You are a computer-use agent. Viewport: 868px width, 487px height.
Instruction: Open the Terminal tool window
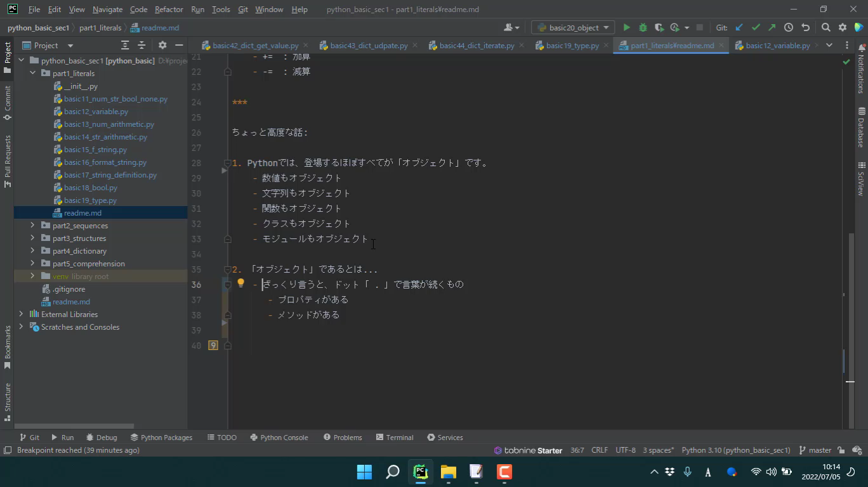tap(394, 438)
